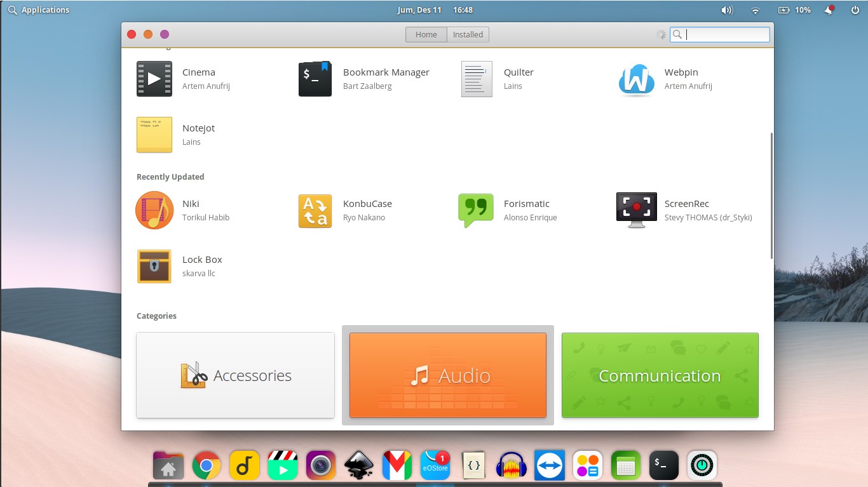Open the Lock Box chest icon

[154, 266]
